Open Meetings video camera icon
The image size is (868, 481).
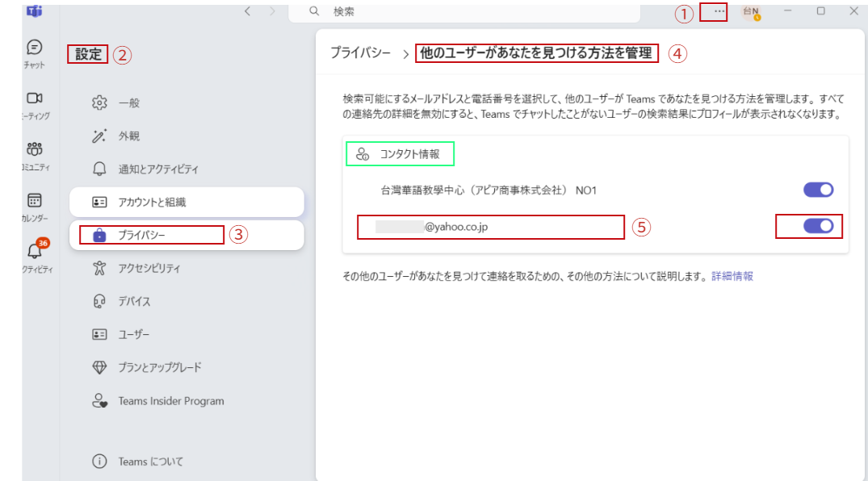34,98
